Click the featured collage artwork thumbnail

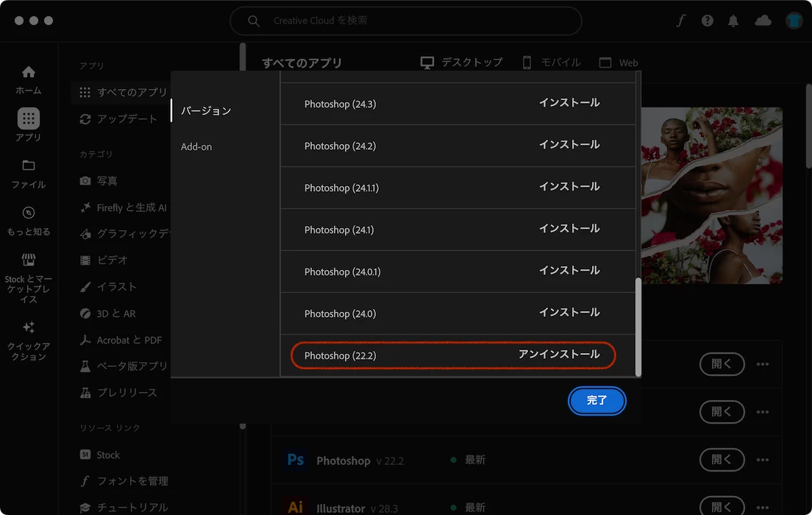click(x=711, y=195)
